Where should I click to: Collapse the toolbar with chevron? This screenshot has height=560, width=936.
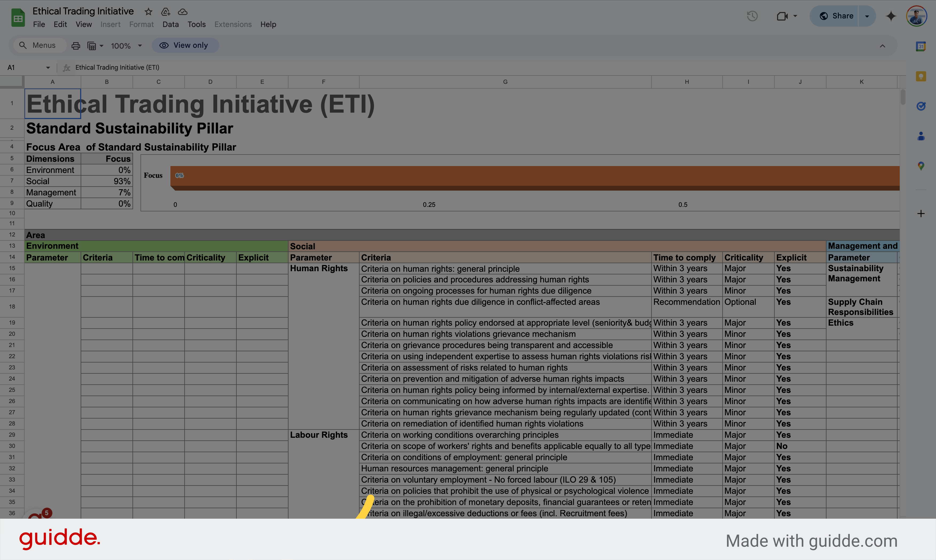point(882,46)
